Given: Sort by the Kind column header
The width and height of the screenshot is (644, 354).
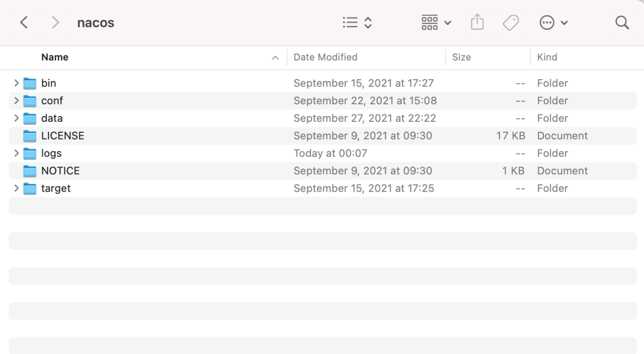Looking at the screenshot, I should 547,57.
